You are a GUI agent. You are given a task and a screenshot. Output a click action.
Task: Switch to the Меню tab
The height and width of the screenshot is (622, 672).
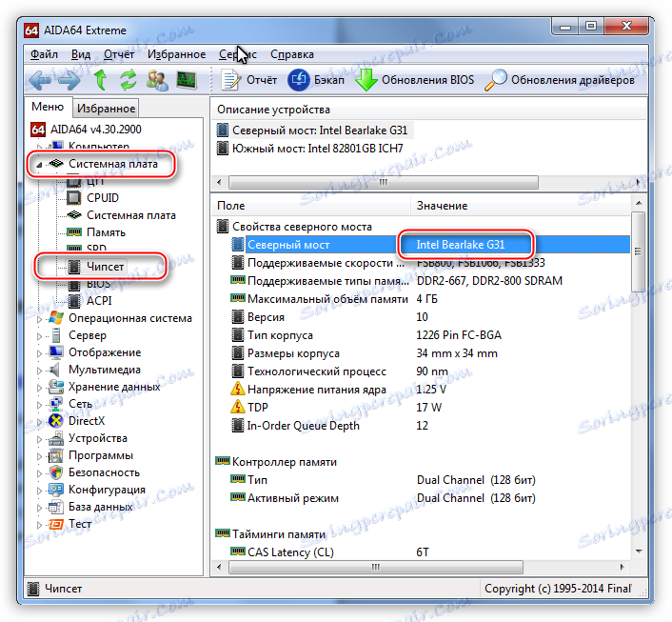pyautogui.click(x=48, y=107)
